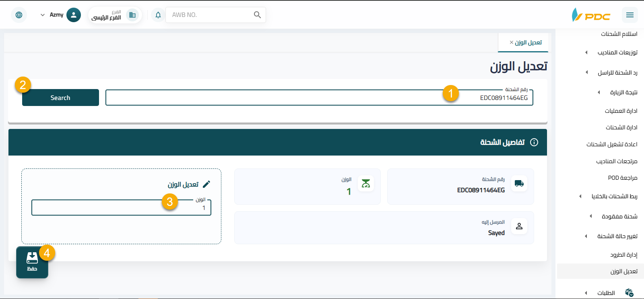Click the weight scale icon
This screenshot has height=299, width=644.
point(366,183)
